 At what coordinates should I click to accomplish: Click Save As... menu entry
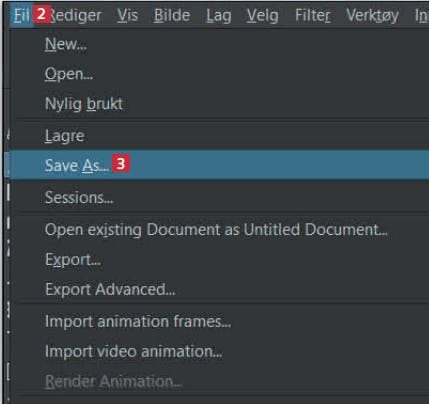[x=220, y=165]
